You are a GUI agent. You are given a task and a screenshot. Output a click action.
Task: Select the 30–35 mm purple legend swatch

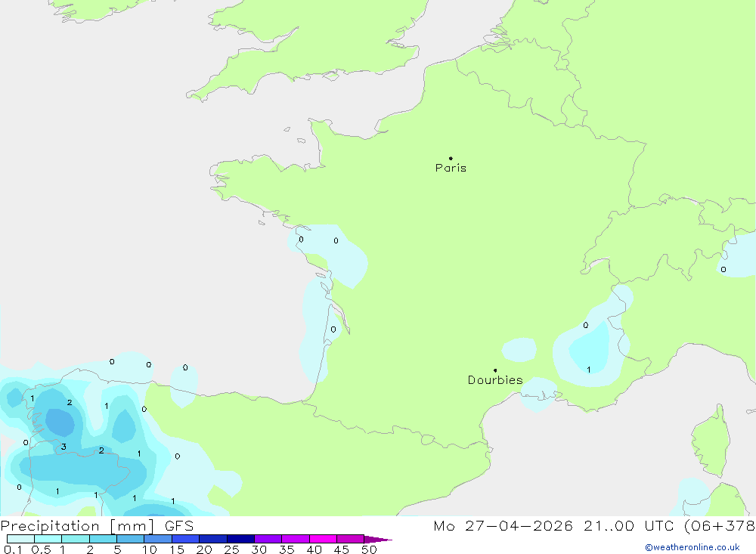pos(268,539)
